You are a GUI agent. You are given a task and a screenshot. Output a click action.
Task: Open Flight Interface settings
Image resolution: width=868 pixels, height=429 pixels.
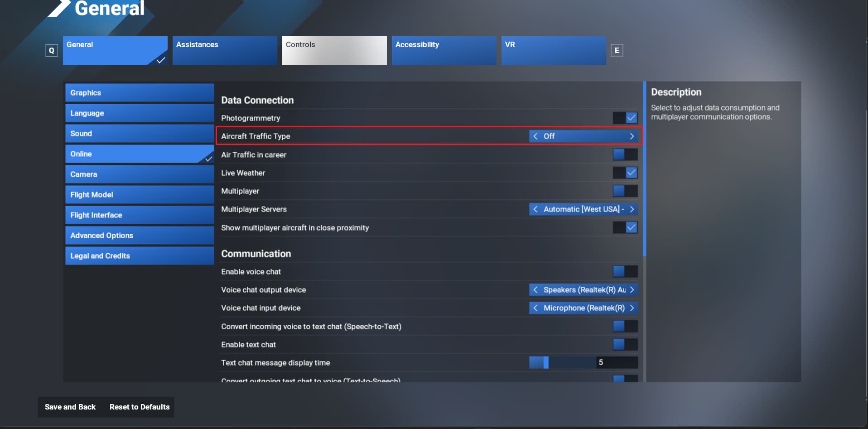point(140,215)
